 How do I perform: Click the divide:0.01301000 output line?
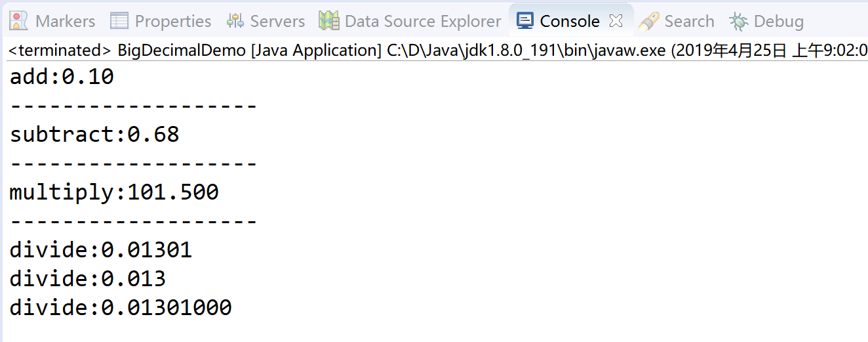pyautogui.click(x=121, y=307)
